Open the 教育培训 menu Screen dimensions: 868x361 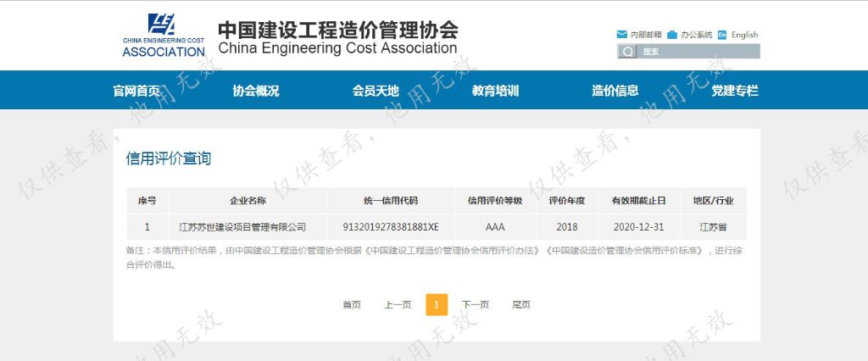(495, 90)
